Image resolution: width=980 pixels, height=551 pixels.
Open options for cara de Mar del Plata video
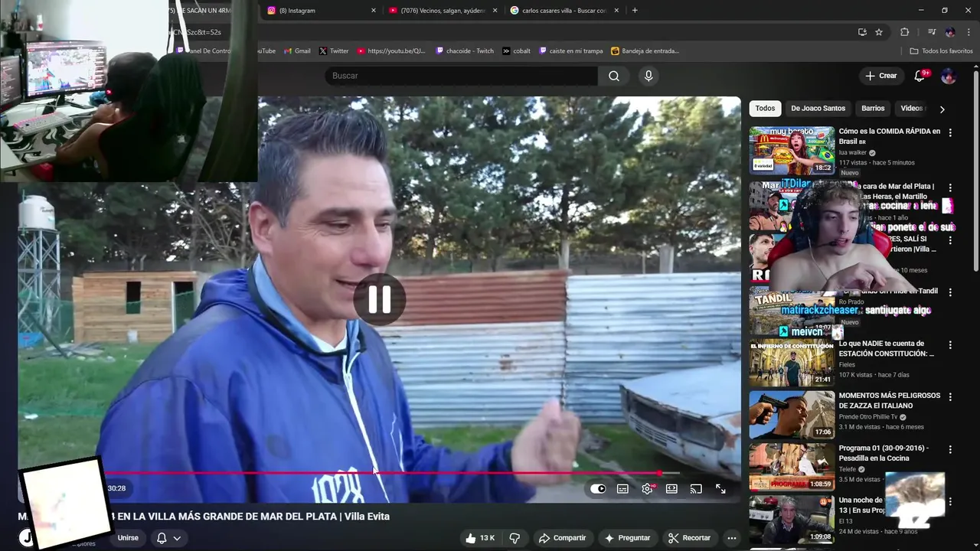pos(950,187)
